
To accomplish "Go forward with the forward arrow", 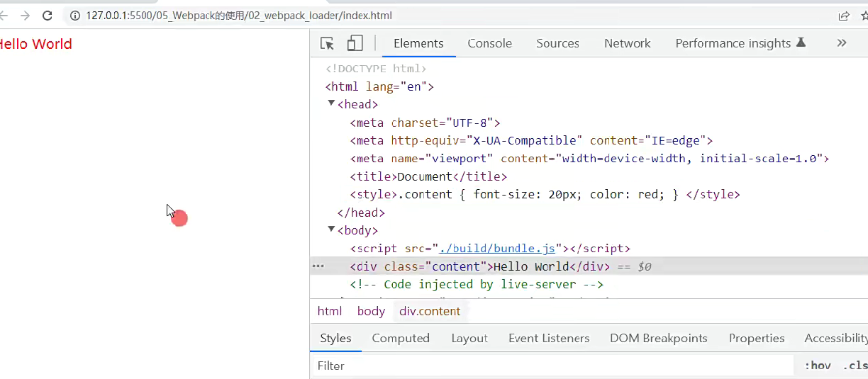I will pos(25,16).
